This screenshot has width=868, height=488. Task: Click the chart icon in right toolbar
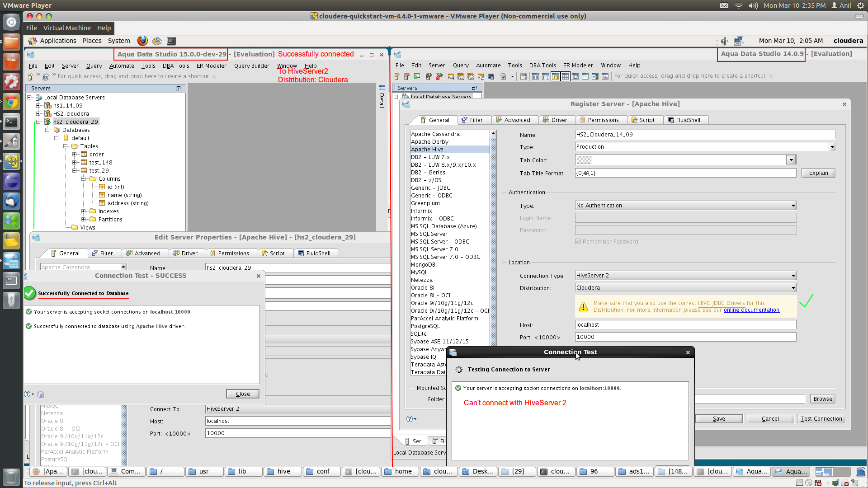point(605,76)
